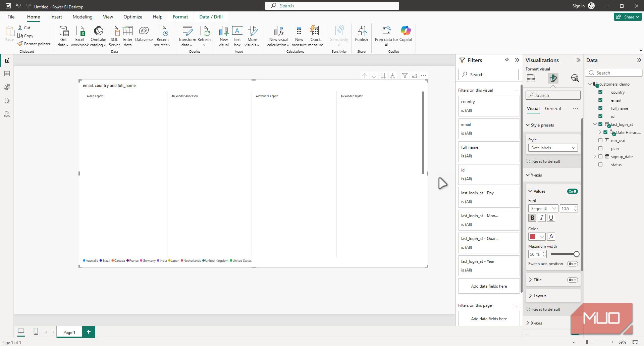The width and height of the screenshot is (644, 346).
Task: Uncheck the id field
Action: [x=600, y=116]
